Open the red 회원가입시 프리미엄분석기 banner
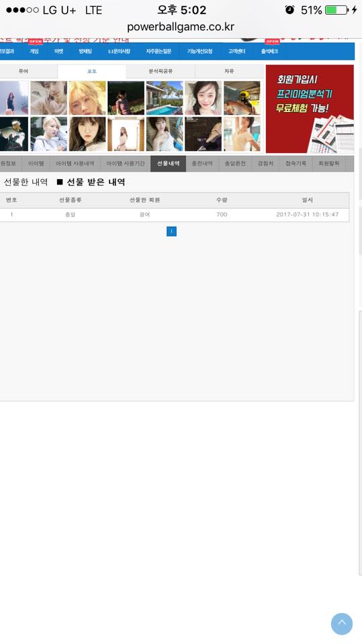Viewport: 362px width, 644px height. coord(310,109)
